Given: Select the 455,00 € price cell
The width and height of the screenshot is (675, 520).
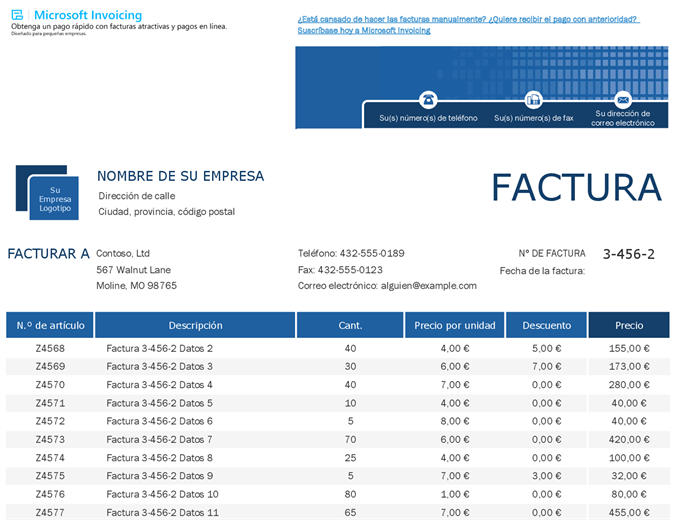Looking at the screenshot, I should click(x=629, y=512).
